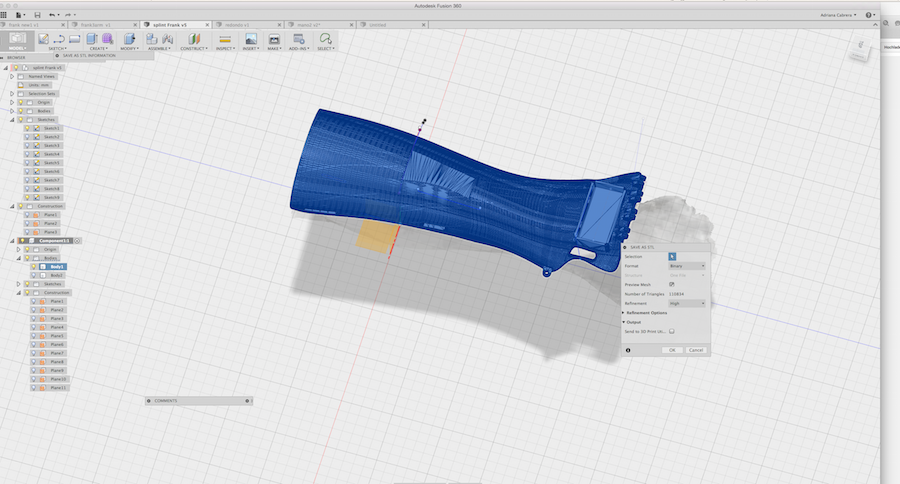Open the ASSEMBLE dropdown menu

point(160,49)
